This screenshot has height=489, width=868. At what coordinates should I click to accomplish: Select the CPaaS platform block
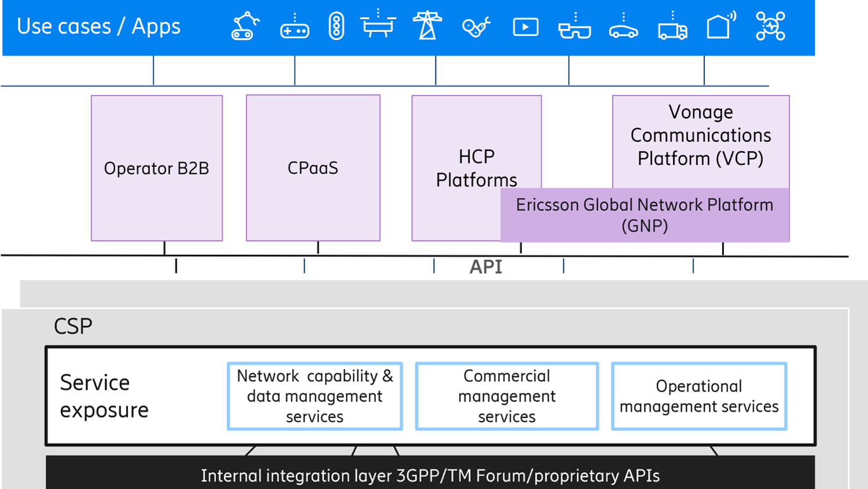(x=313, y=168)
